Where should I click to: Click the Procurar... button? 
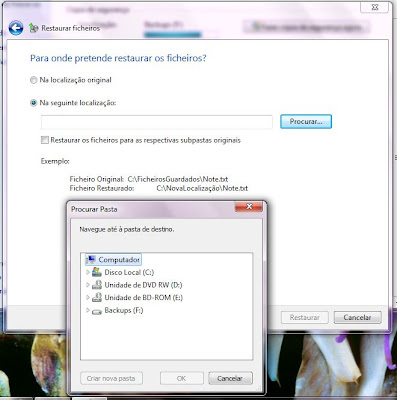coord(306,121)
